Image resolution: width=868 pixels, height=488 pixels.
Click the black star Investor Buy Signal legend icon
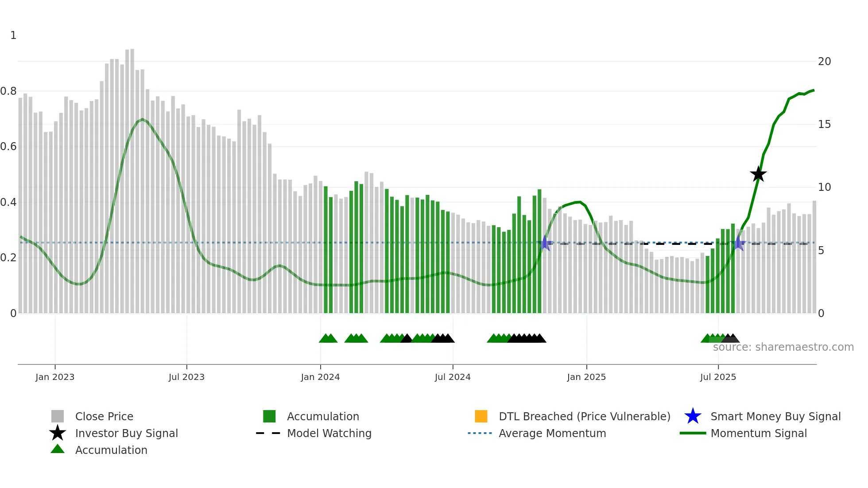pyautogui.click(x=58, y=433)
